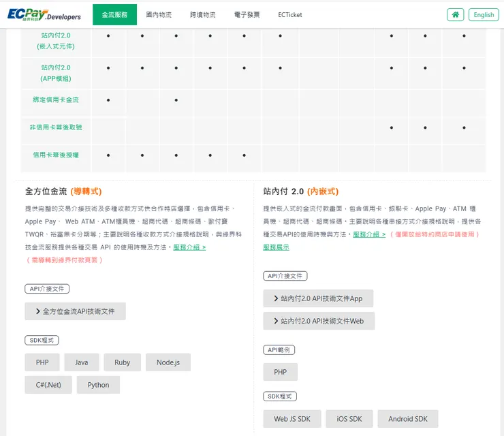Open the 跨境物流 menu
The height and width of the screenshot is (436, 504).
point(203,14)
